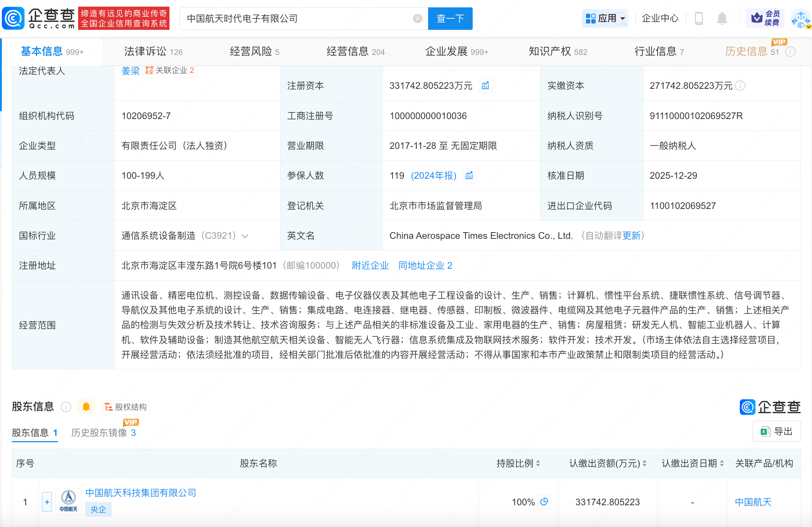This screenshot has width=812, height=527.
Task: Open the user avatar in header
Action: 800,18
